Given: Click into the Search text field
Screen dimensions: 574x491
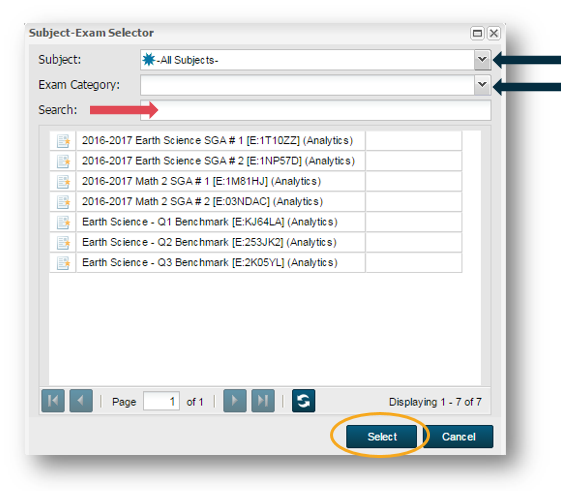Looking at the screenshot, I should pos(316,110).
